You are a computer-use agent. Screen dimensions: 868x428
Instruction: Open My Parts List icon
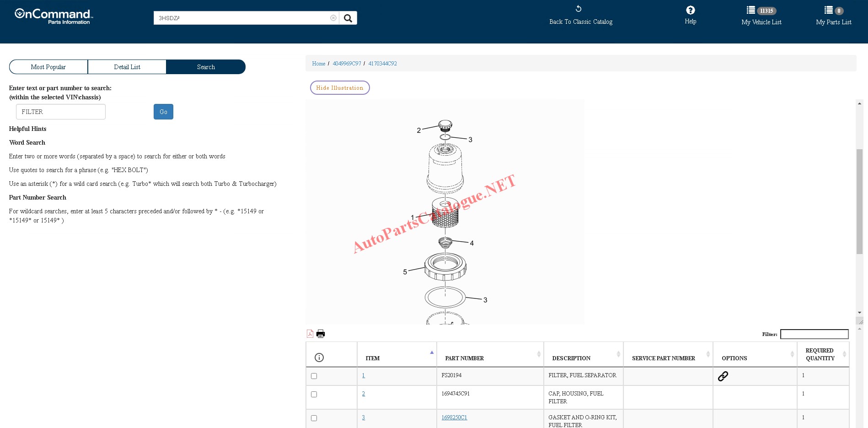pyautogui.click(x=828, y=10)
